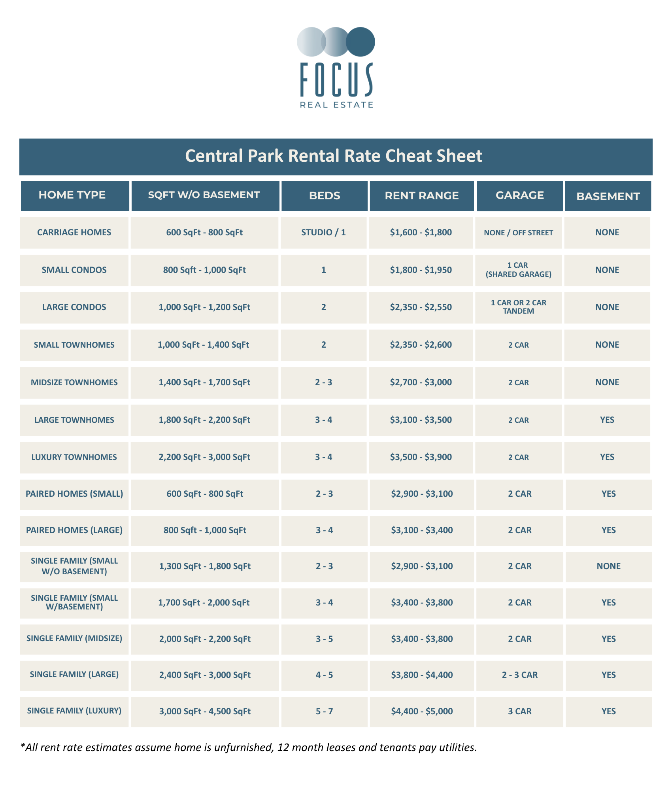The height and width of the screenshot is (791, 672).
Task: Click the 1 CAR OR 2 CAR TANDEM cell
Action: tap(519, 307)
